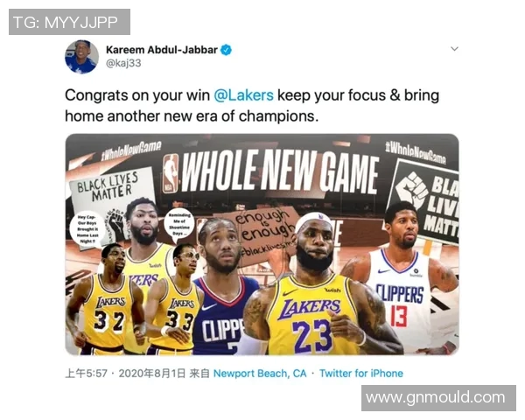Open Kareem Abdul-Jabbar's profile avatar
525x420 pixels.
(81, 57)
